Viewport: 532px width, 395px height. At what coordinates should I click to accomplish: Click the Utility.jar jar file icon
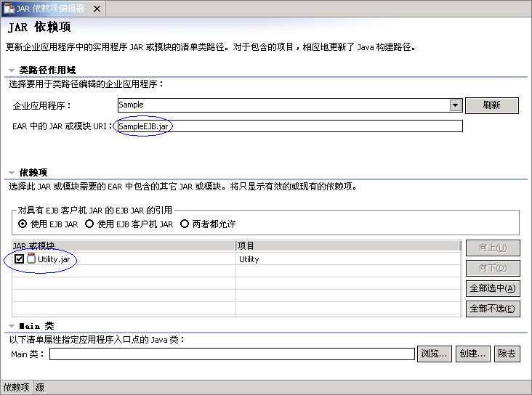(x=31, y=258)
